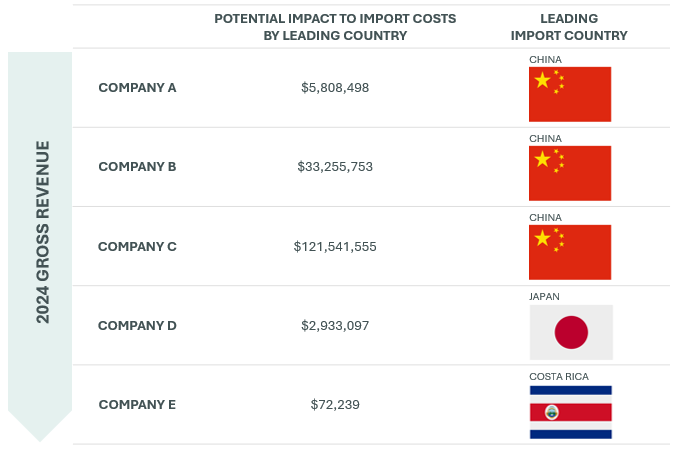This screenshot has width=682, height=449.
Task: Click the China flag for Company A
Action: (570, 94)
